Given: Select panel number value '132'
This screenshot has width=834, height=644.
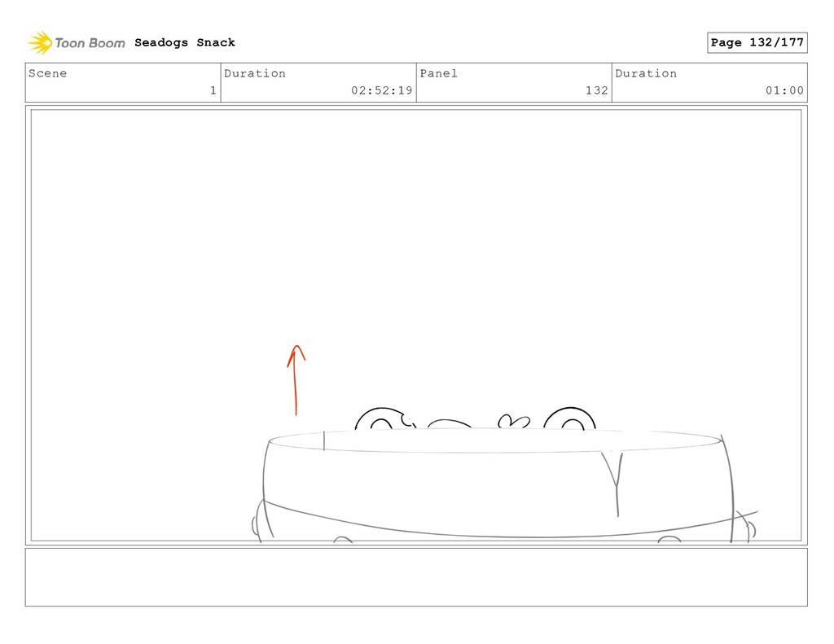Looking at the screenshot, I should point(596,90).
